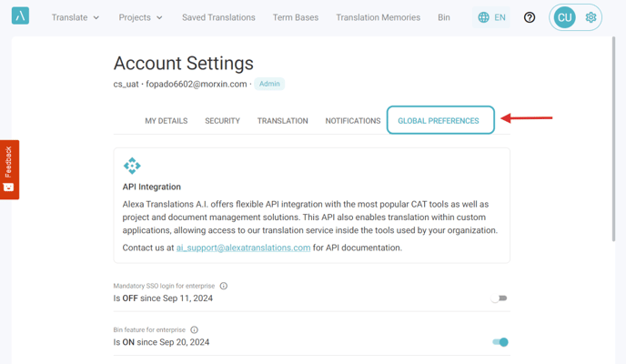Expand the Projects dropdown menu
Screen dimensions: 626x364
[x=140, y=17]
